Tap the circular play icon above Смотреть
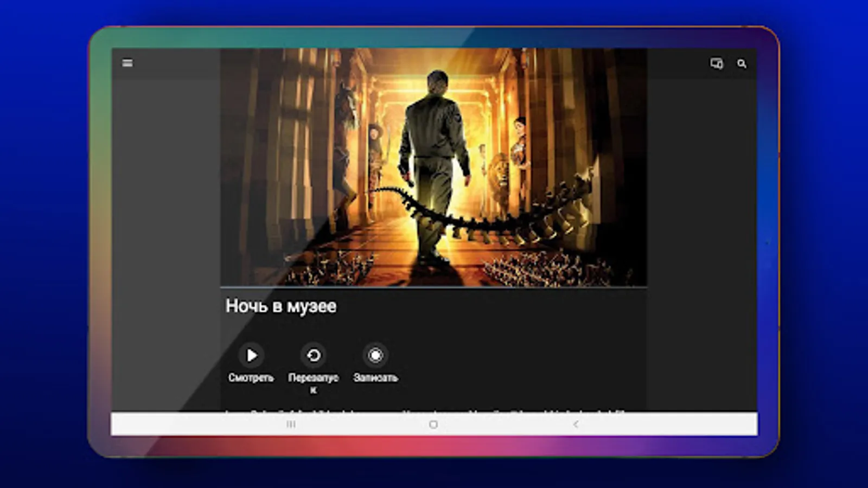 point(252,356)
